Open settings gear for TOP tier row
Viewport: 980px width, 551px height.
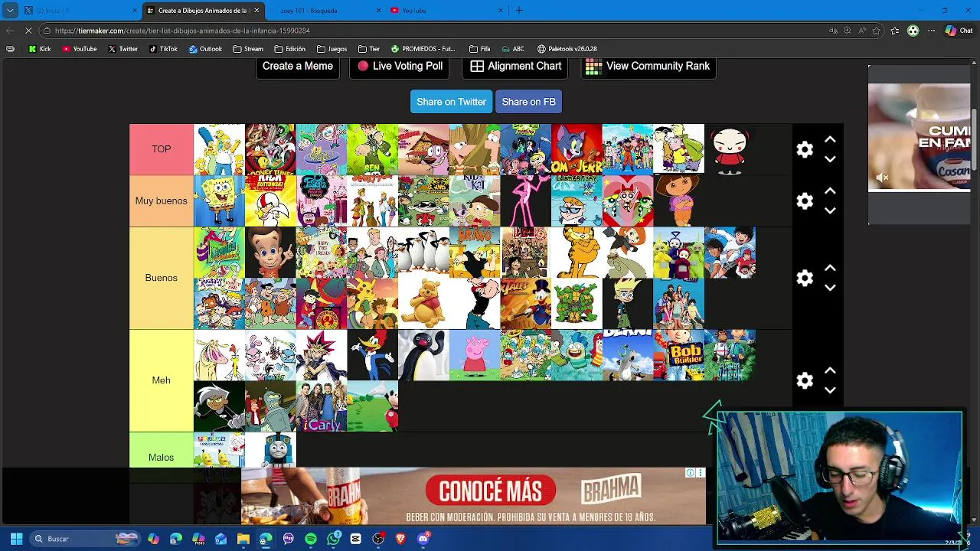[805, 150]
